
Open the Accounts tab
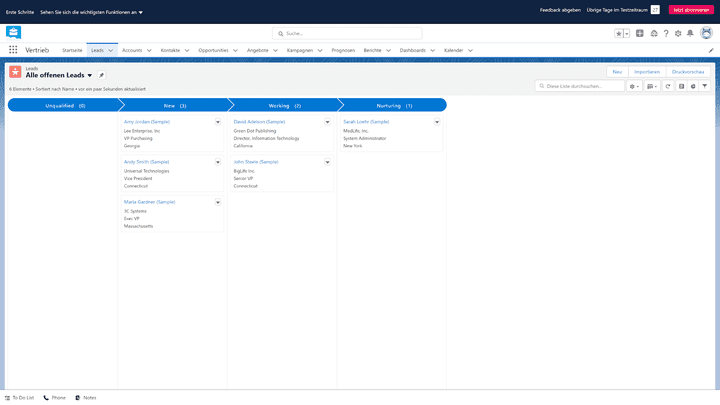coord(132,51)
